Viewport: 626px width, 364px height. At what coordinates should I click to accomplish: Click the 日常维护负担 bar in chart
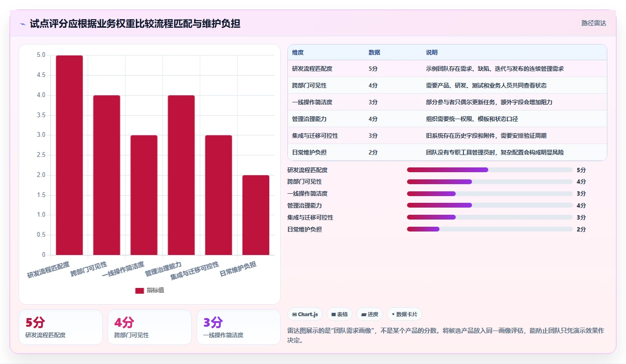tap(256, 215)
